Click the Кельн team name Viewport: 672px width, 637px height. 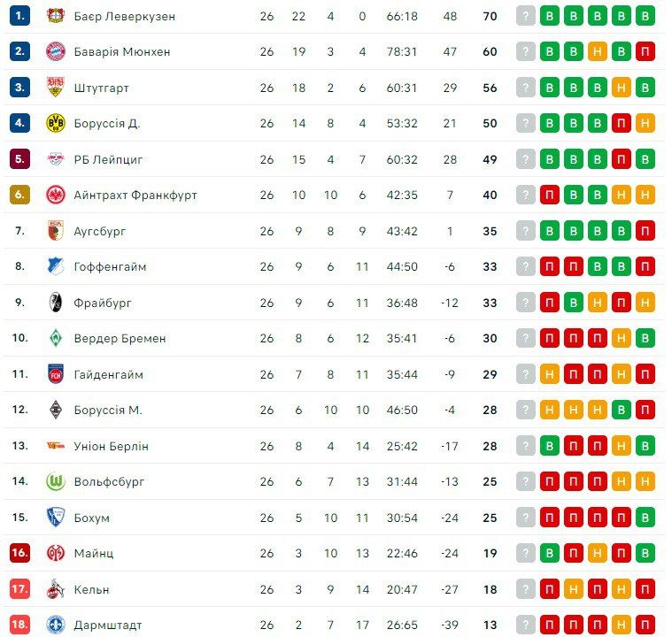pos(92,589)
